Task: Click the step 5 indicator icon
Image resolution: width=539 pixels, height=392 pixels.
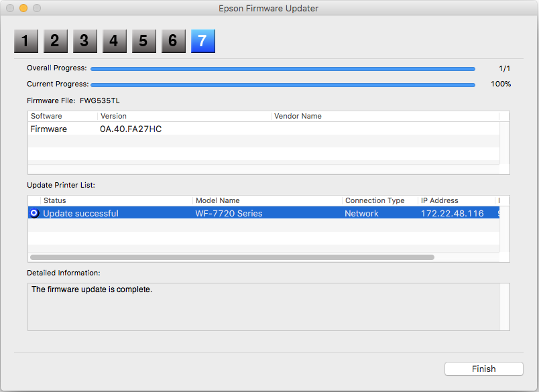Action: point(144,41)
